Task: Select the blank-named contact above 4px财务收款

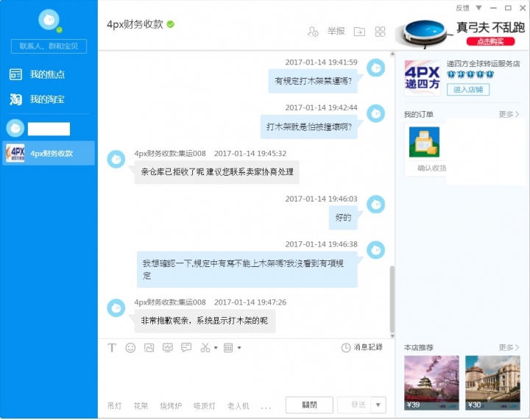Action: (x=49, y=128)
